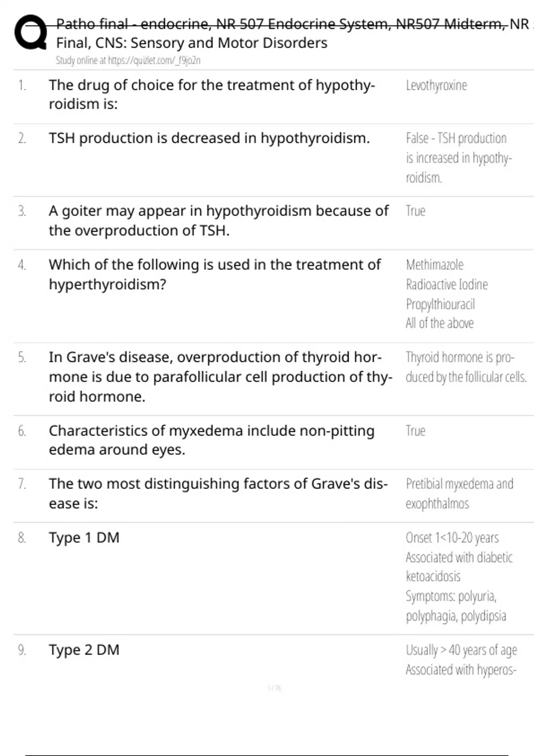Click the page number indicator at bottom
This screenshot has width=534, height=756.
274,688
